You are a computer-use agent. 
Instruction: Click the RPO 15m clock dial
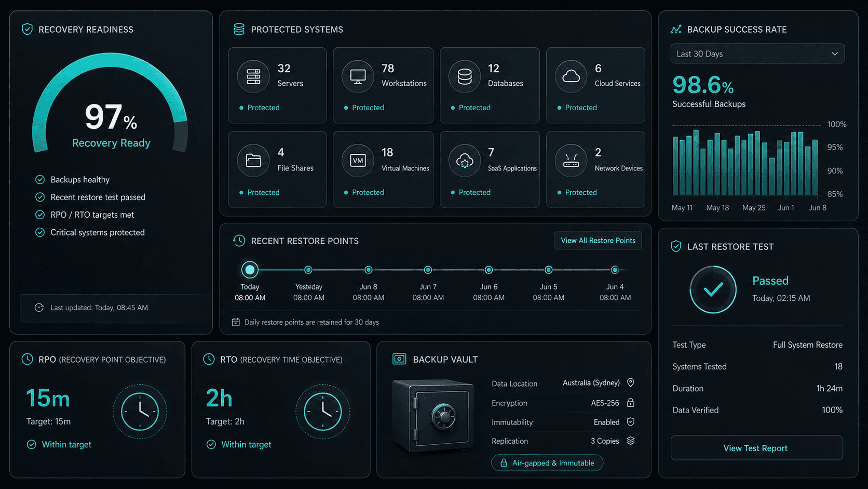pos(140,412)
